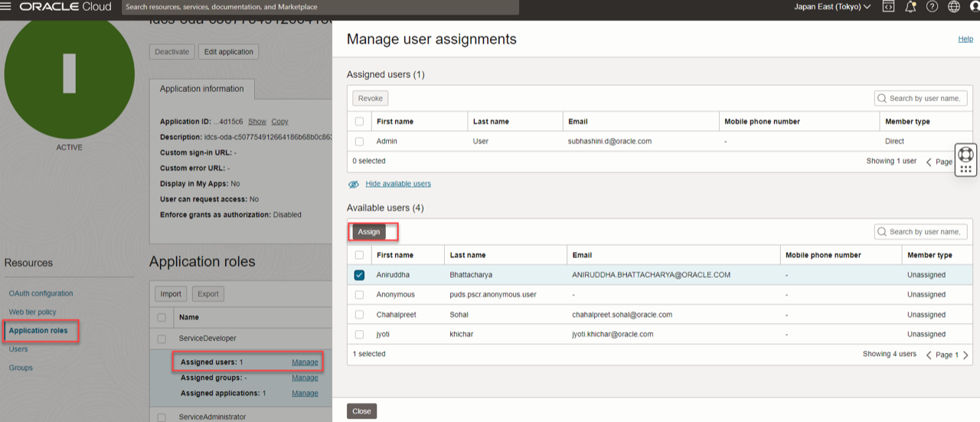Go to previous page in Available users
This screenshot has height=422, width=980.
click(929, 355)
